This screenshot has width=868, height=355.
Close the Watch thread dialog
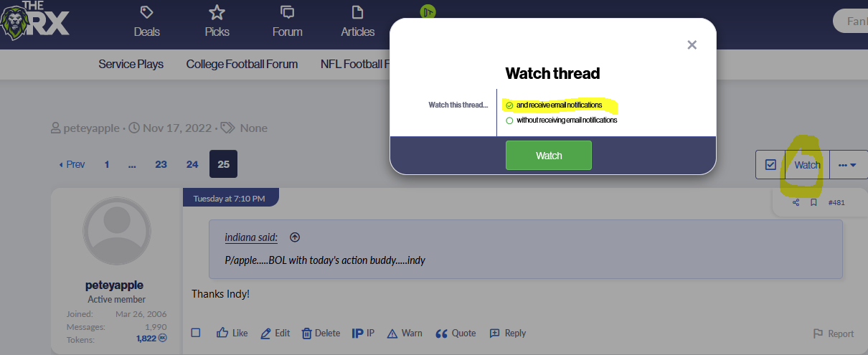click(692, 45)
